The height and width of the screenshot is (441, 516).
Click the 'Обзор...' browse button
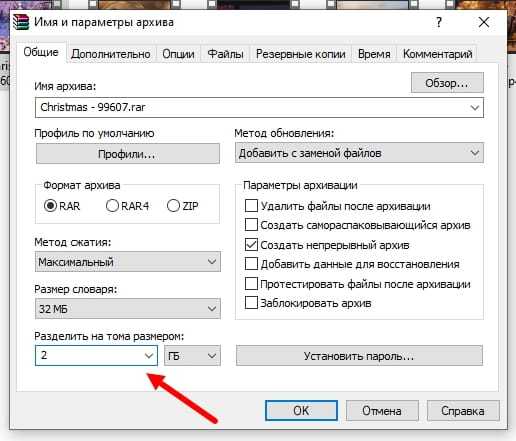click(447, 83)
